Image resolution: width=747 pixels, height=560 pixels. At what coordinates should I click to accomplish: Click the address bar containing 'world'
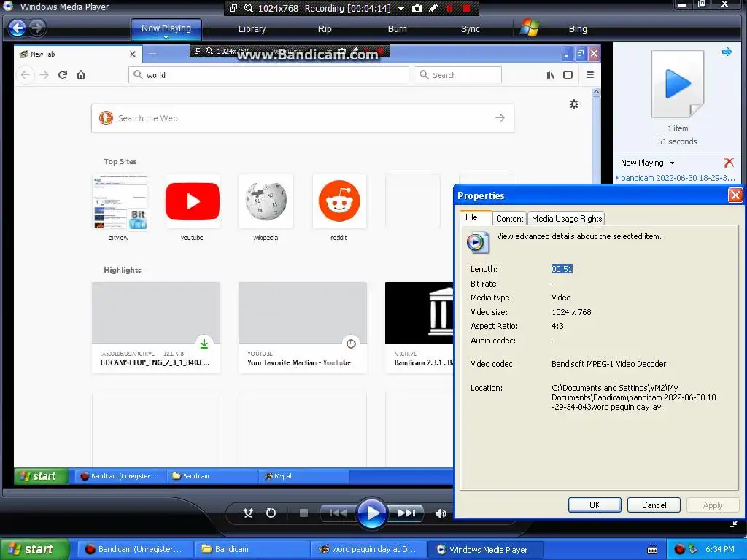pos(268,75)
